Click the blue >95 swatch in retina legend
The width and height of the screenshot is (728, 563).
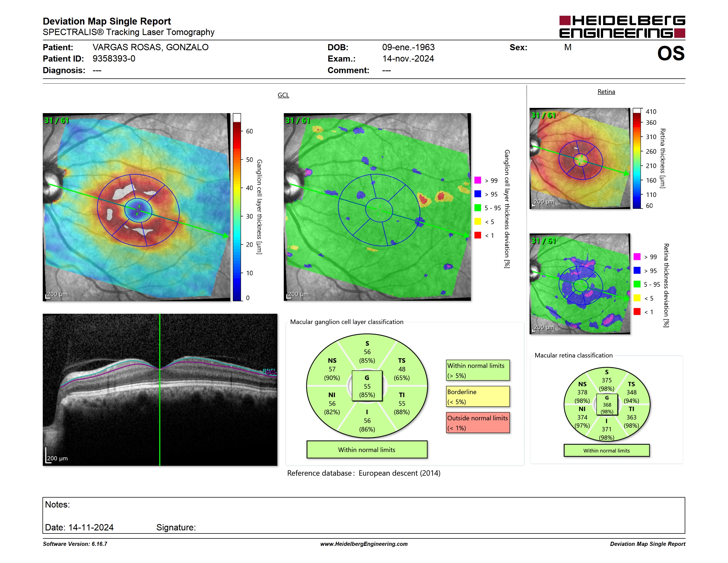click(637, 270)
